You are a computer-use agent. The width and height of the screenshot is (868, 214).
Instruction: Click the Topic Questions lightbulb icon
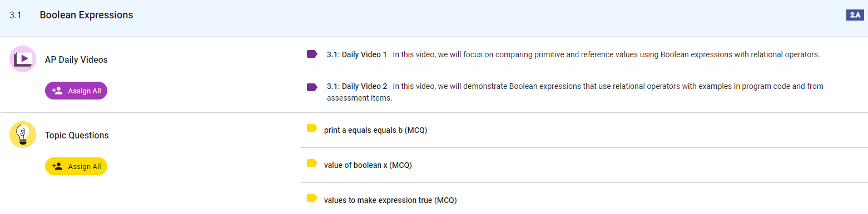(x=23, y=135)
